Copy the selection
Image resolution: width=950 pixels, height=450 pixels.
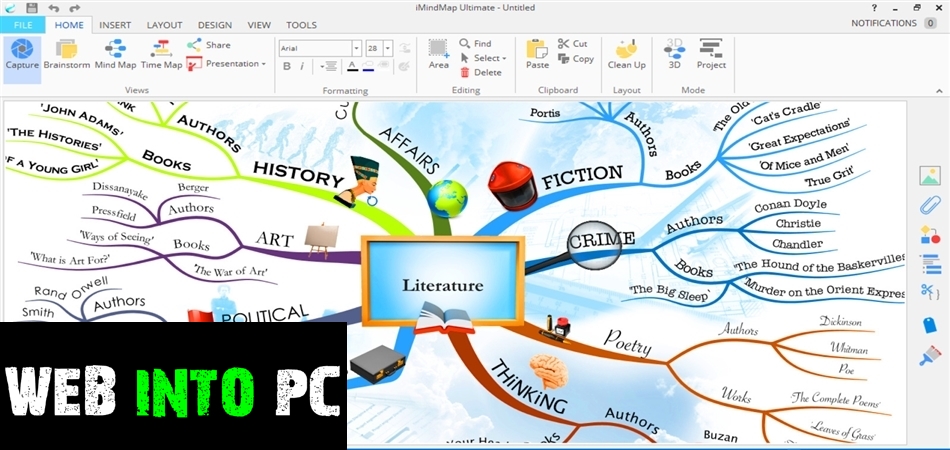[x=576, y=59]
